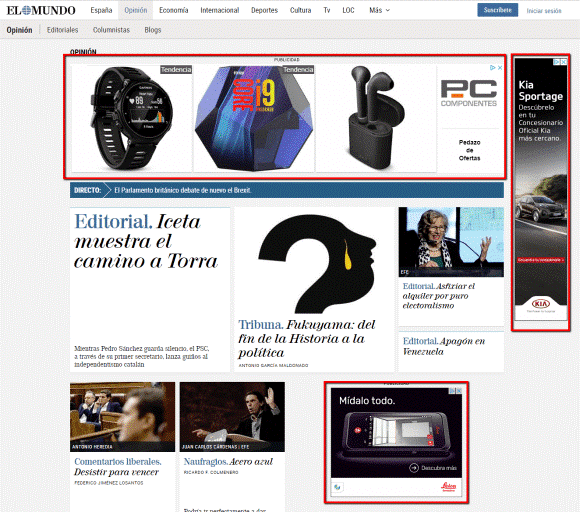Select the Columnistas sub-tab
This screenshot has width=580, height=512.
111,30
